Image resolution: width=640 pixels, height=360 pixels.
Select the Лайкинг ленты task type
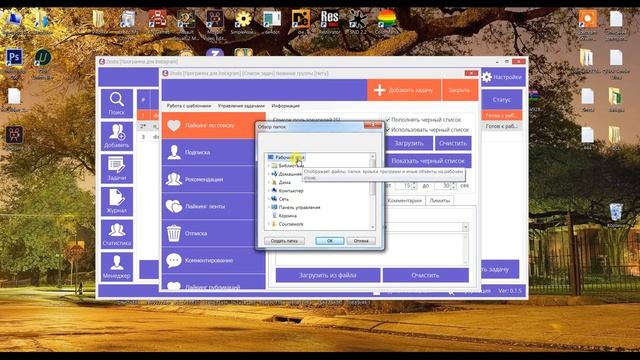(x=213, y=206)
